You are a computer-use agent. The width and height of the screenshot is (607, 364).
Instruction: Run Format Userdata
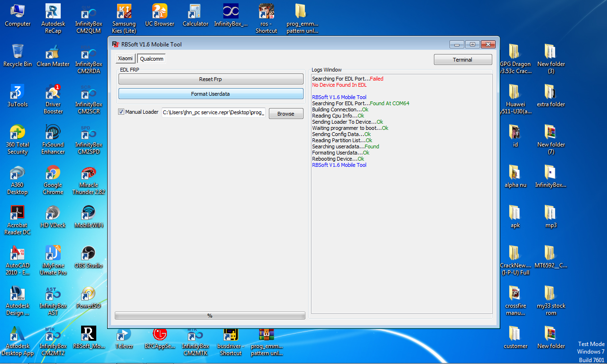[x=211, y=94]
